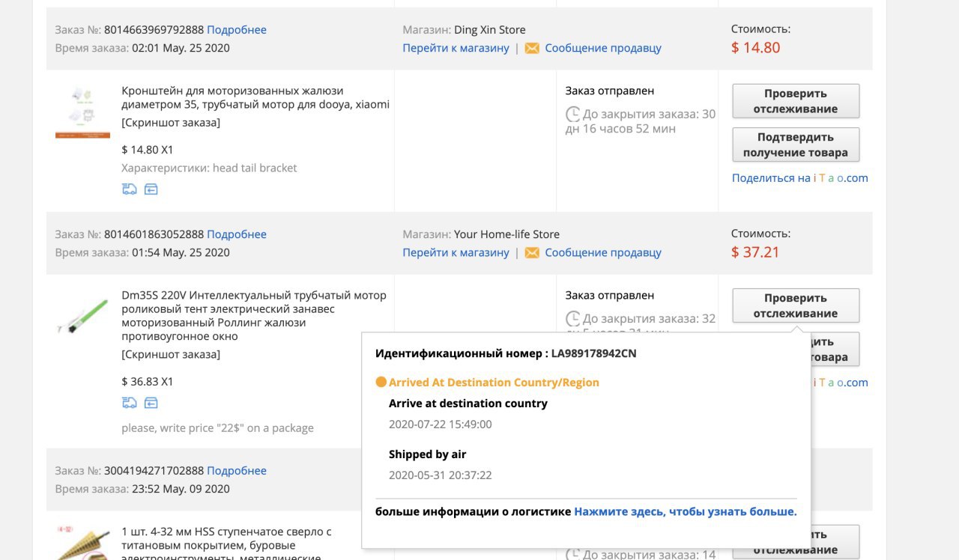959x560 pixels.
Task: Open "Подробнее" link for order 8014601863052888
Action: click(x=237, y=234)
